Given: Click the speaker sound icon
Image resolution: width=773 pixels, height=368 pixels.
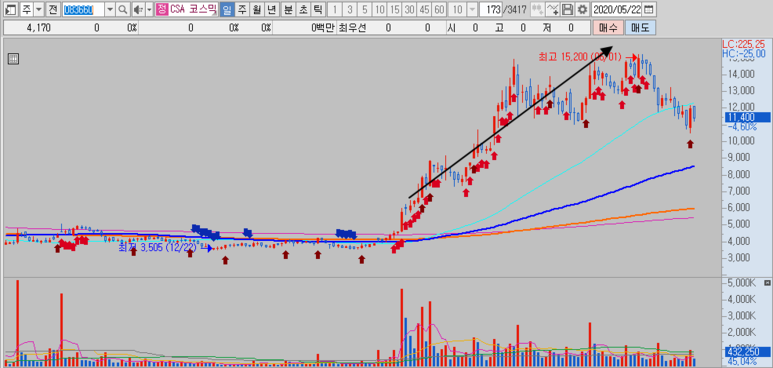Looking at the screenshot, I should click(x=139, y=9).
